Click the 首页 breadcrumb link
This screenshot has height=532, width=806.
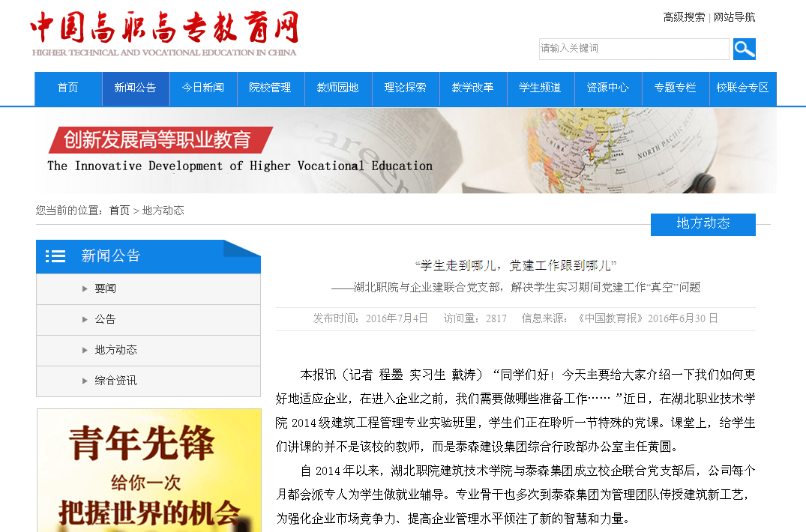coord(119,211)
